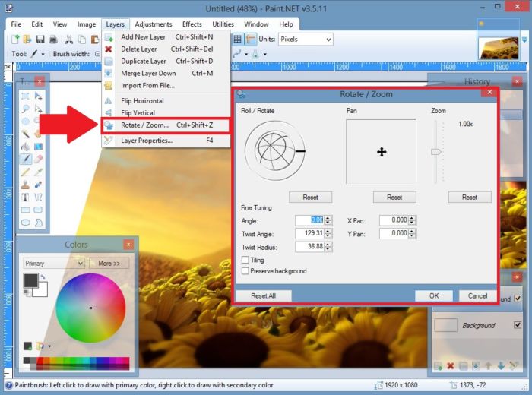Click Reset under the Pan box
The image size is (532, 395).
[394, 197]
